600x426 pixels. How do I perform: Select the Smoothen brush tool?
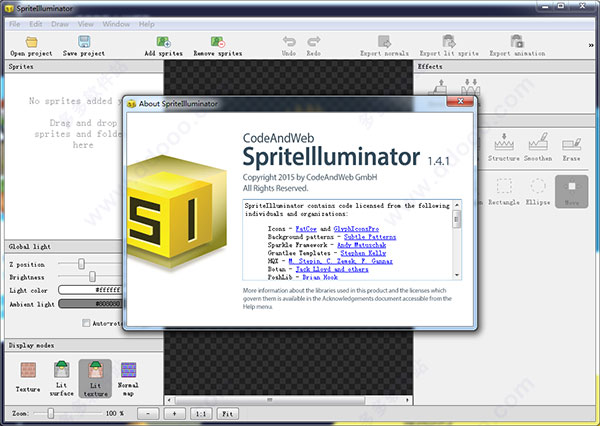coord(538,147)
